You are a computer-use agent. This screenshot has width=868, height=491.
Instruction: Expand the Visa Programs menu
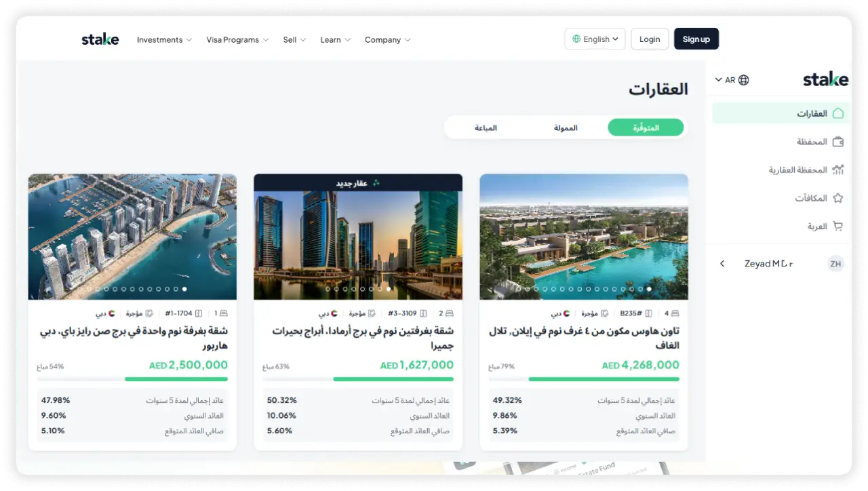point(237,40)
